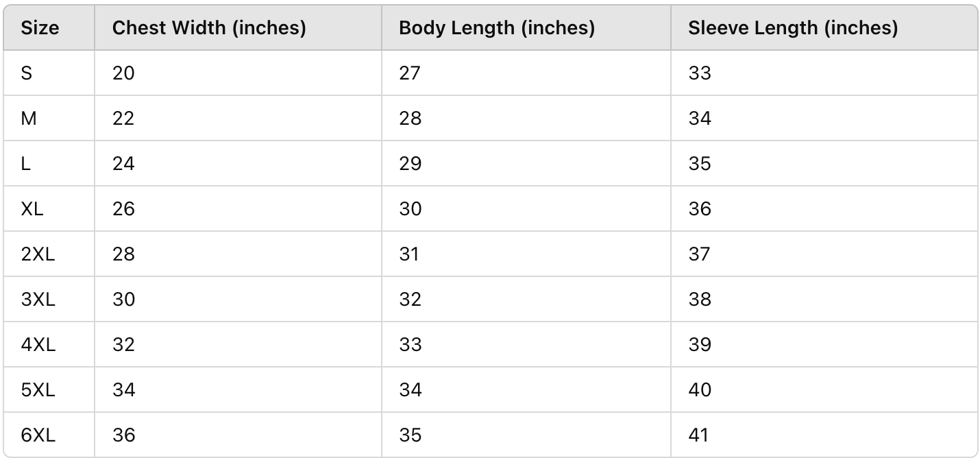Click chest width value 36

[123, 435]
